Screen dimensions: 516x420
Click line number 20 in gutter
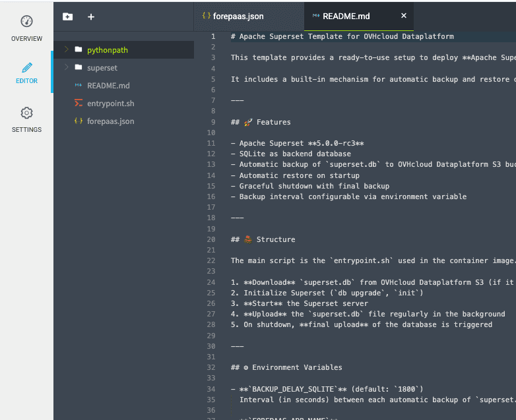211,239
